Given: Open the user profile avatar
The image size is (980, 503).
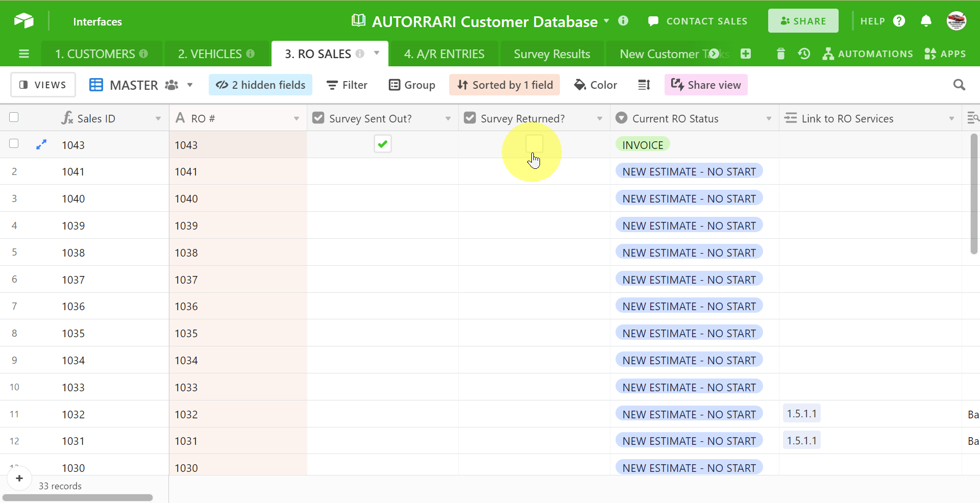Looking at the screenshot, I should coord(957,21).
